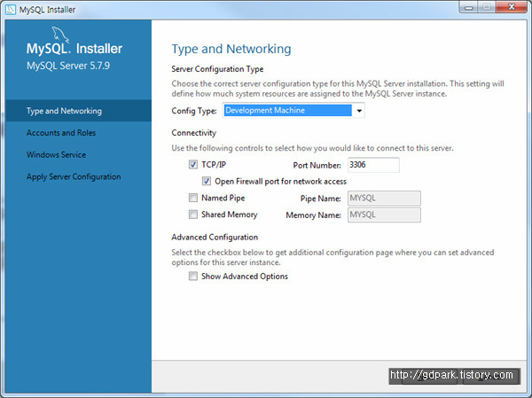The image size is (532, 398).
Task: Click the MySQL Server 5.7.9 text
Action: [68, 66]
